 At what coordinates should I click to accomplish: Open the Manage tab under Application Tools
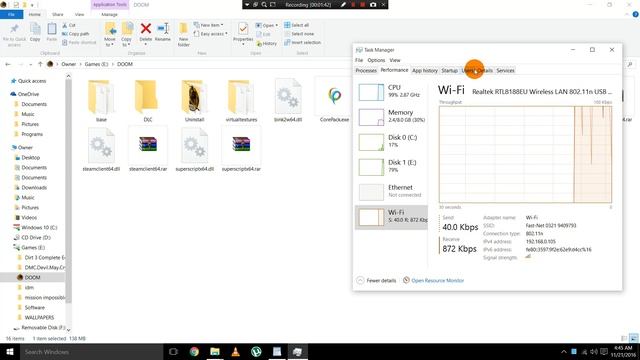pos(109,14)
